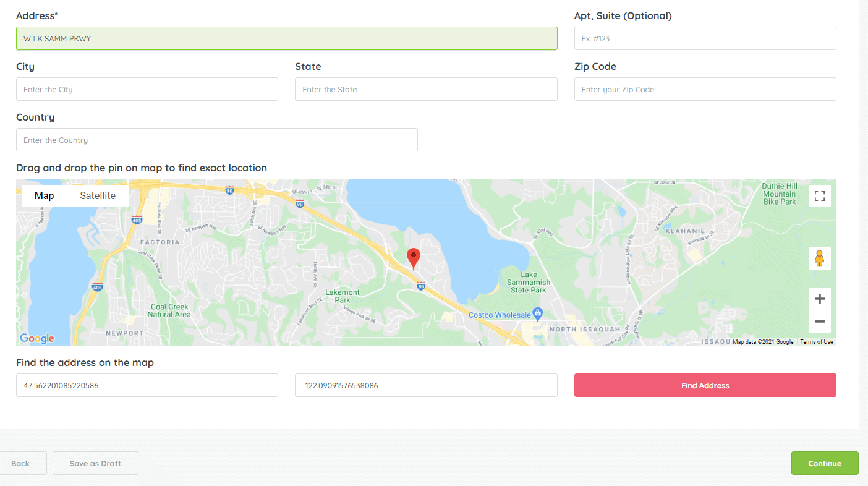Viewport: 868px width, 486px height.
Task: Zoom out using the map minus button
Action: coord(819,322)
